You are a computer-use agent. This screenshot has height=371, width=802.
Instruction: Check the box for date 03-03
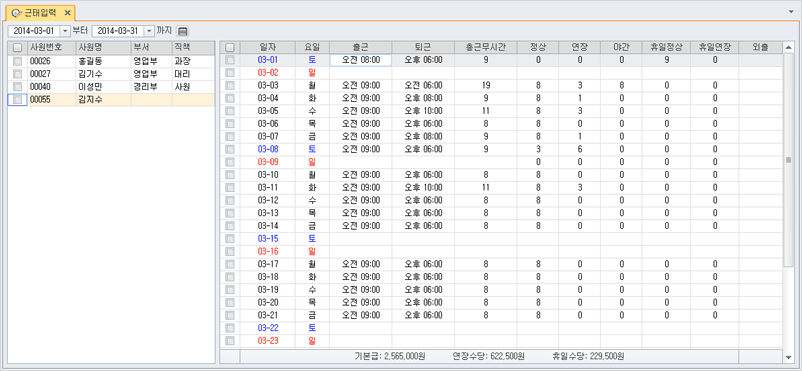coord(230,85)
